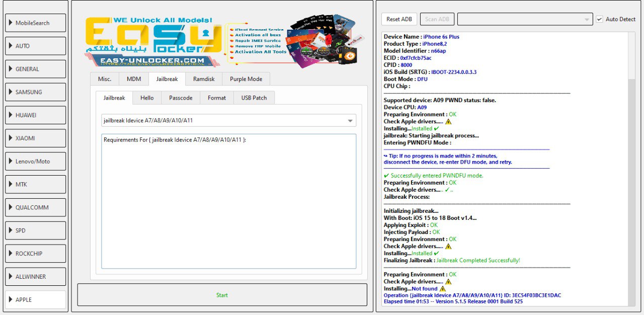
Task: Click the 'Device Name : iPhone 6s Plus' line
Action: pos(422,37)
